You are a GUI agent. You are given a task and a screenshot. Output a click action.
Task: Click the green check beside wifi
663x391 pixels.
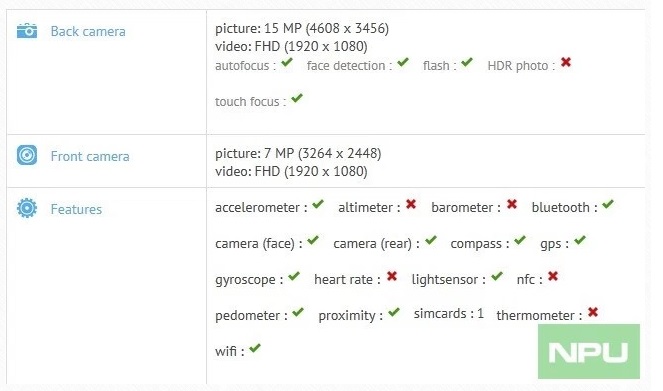[255, 348]
